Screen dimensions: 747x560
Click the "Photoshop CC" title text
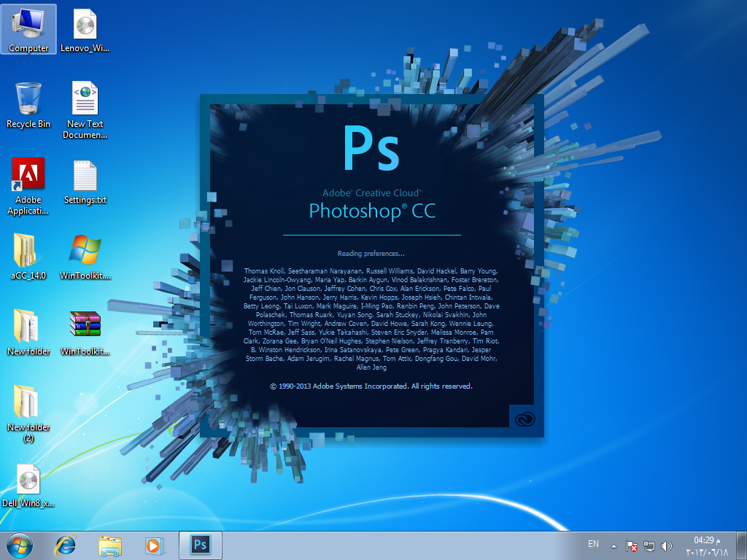coord(372,211)
